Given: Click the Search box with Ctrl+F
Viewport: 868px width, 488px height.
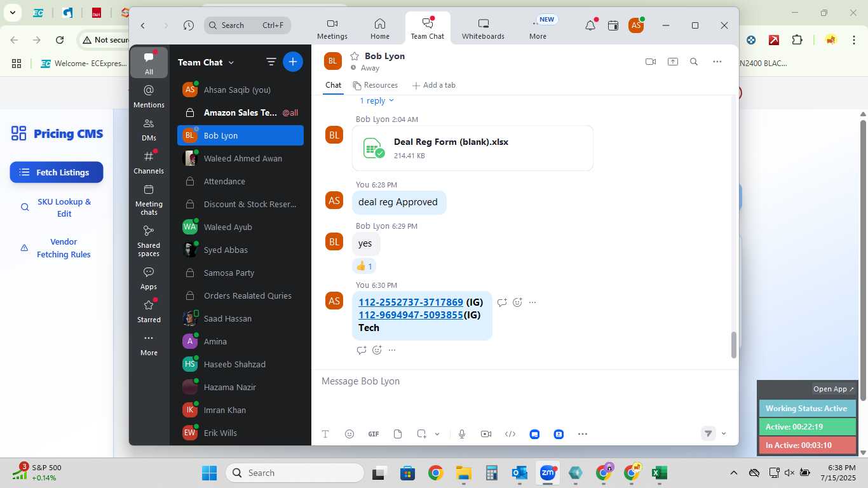Looking at the screenshot, I should [x=248, y=25].
